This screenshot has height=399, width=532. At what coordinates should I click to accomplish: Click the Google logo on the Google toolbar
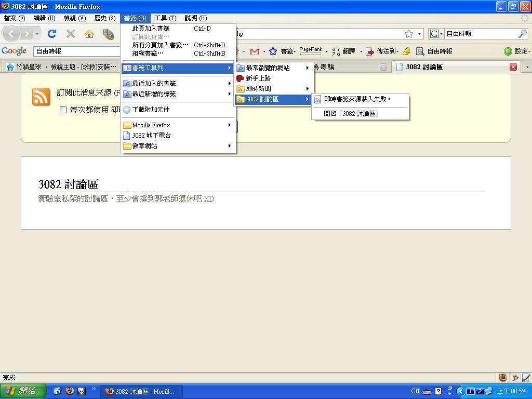point(14,51)
